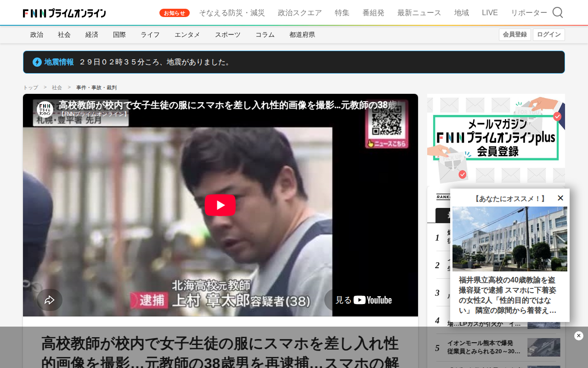Viewport: 588px width, 368px height.
Task: Play the YouTube video
Action: coord(220,205)
